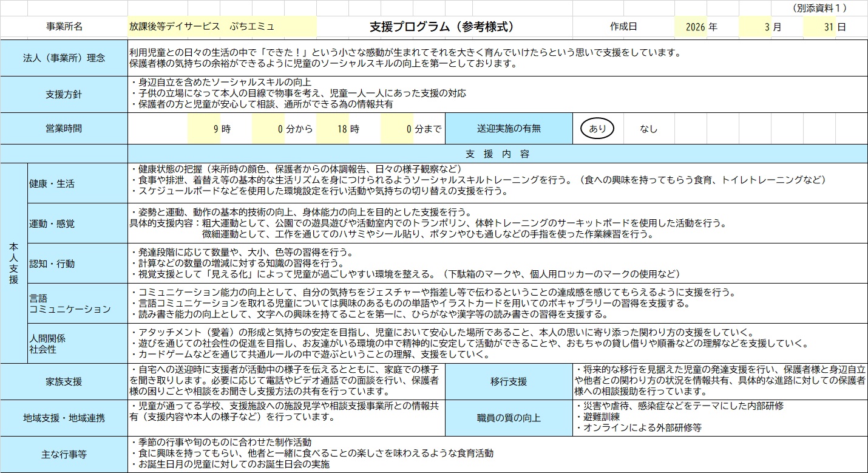Click the 法人（事業所）理念 header cell
This screenshot has height=473, width=868.
coord(64,58)
